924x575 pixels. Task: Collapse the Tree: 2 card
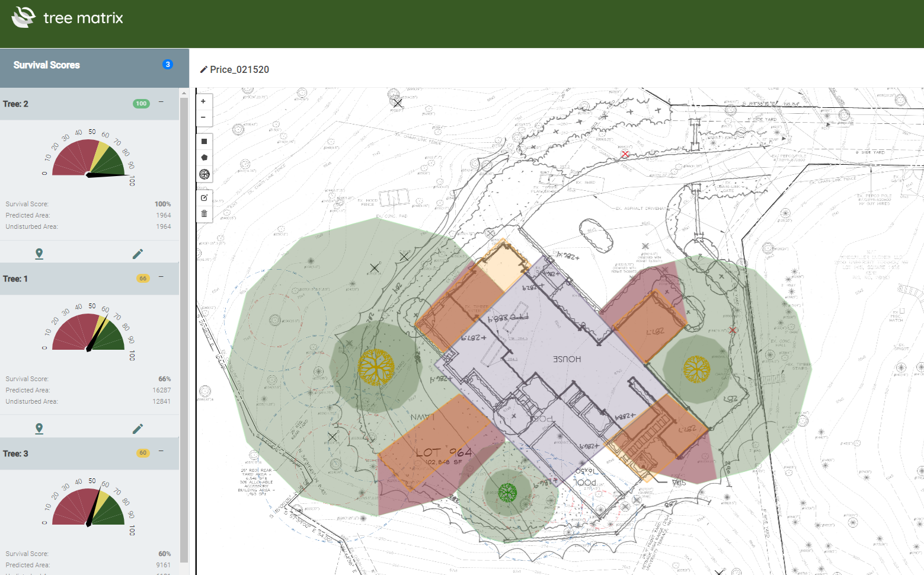click(161, 103)
